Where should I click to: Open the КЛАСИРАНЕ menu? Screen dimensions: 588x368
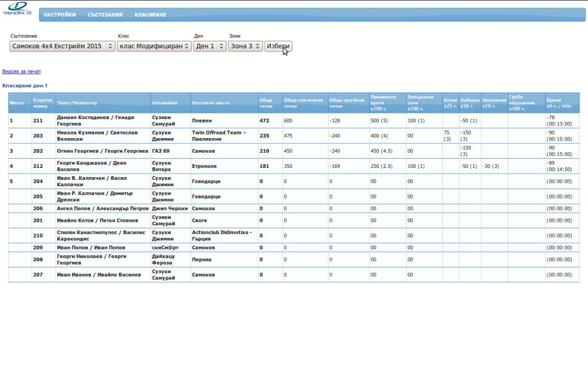150,15
